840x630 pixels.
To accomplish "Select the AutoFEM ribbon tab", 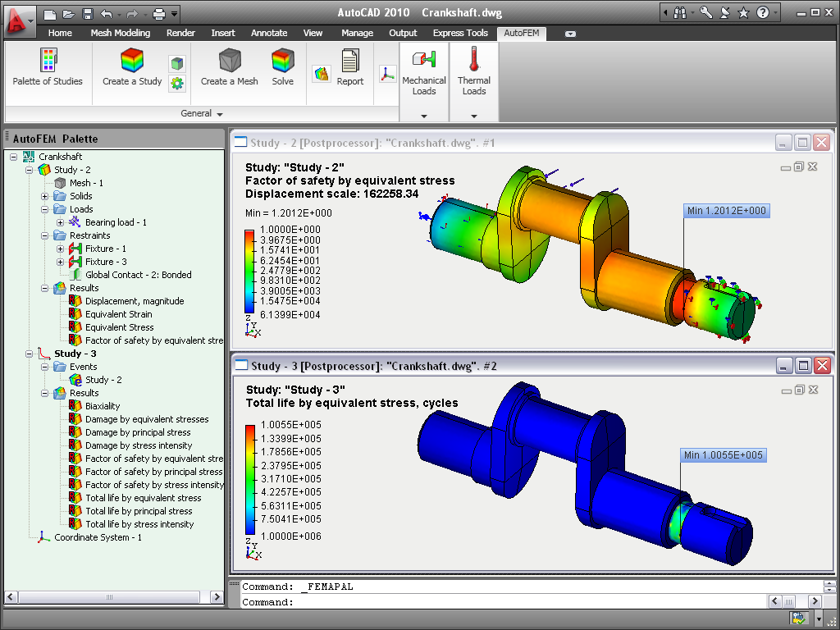I will pyautogui.click(x=521, y=33).
